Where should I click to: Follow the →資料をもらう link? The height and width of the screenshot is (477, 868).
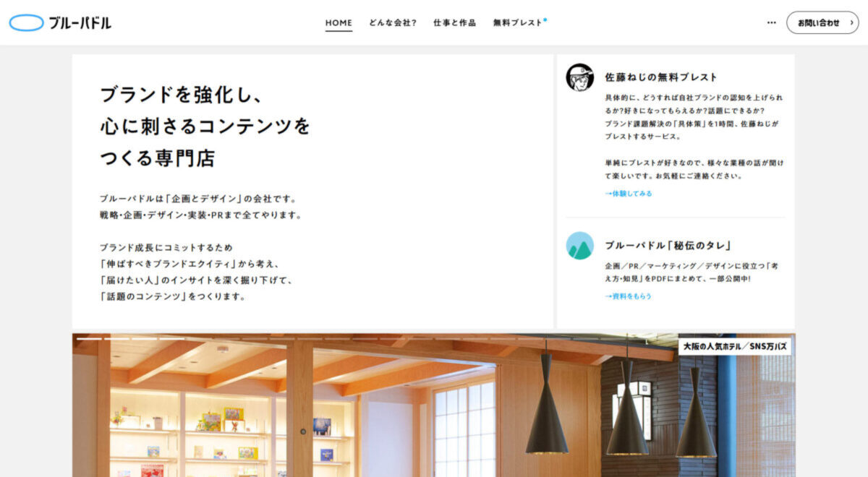tap(629, 296)
